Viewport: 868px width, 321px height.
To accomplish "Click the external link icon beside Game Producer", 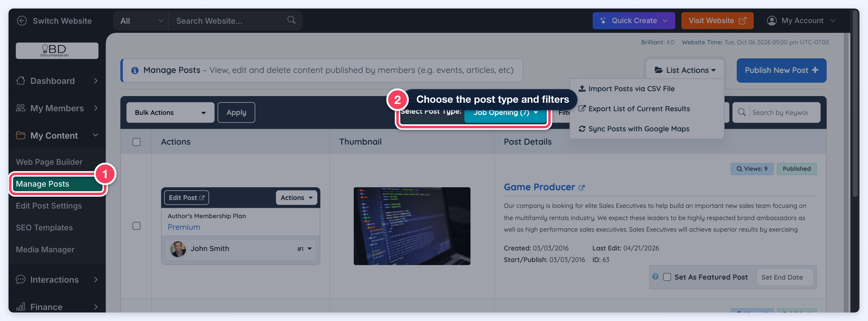I will [582, 188].
